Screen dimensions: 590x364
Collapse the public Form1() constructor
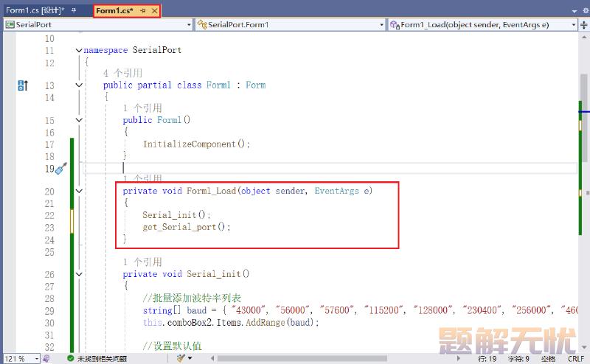click(x=79, y=120)
